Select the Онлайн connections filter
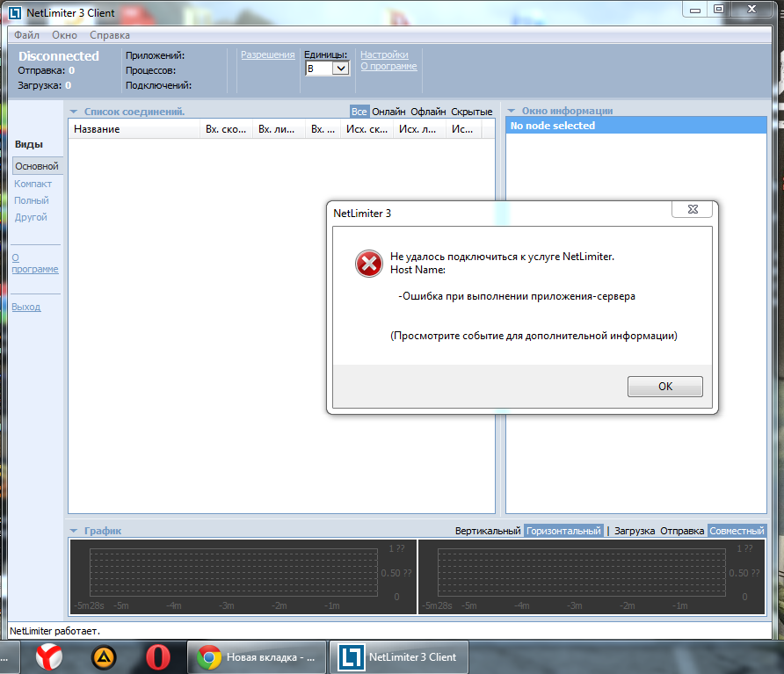This screenshot has height=674, width=784. (388, 112)
